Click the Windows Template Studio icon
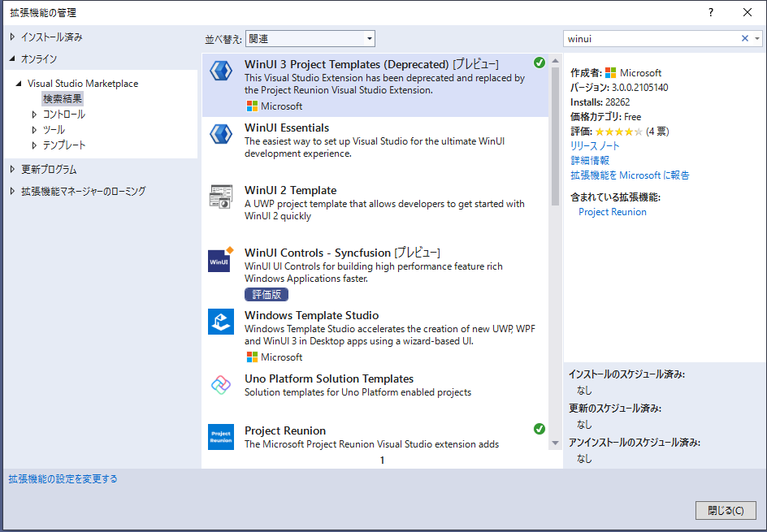The width and height of the screenshot is (767, 532). 221,322
